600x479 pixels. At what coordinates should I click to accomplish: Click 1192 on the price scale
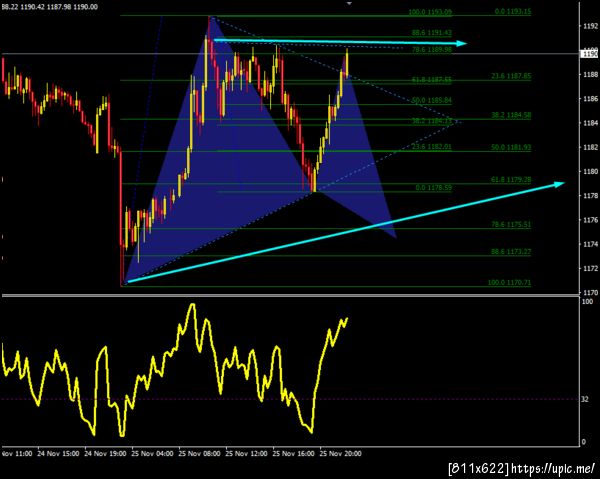590,26
